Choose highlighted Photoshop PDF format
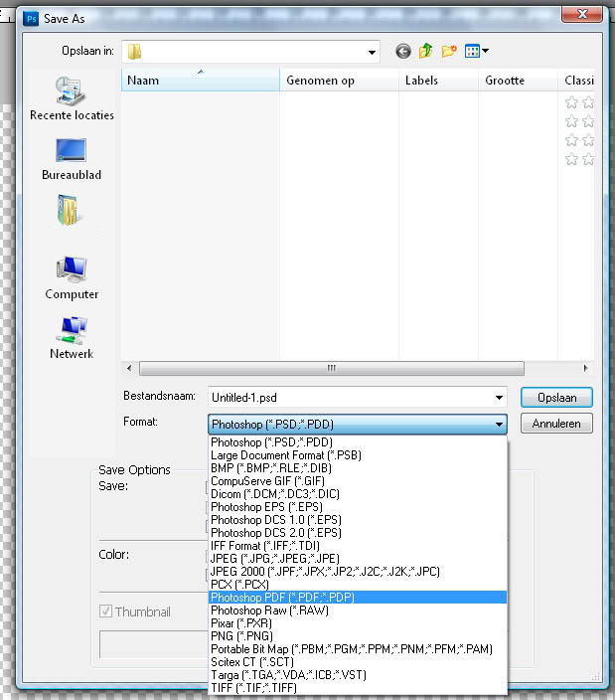The width and height of the screenshot is (615, 700). 358,598
